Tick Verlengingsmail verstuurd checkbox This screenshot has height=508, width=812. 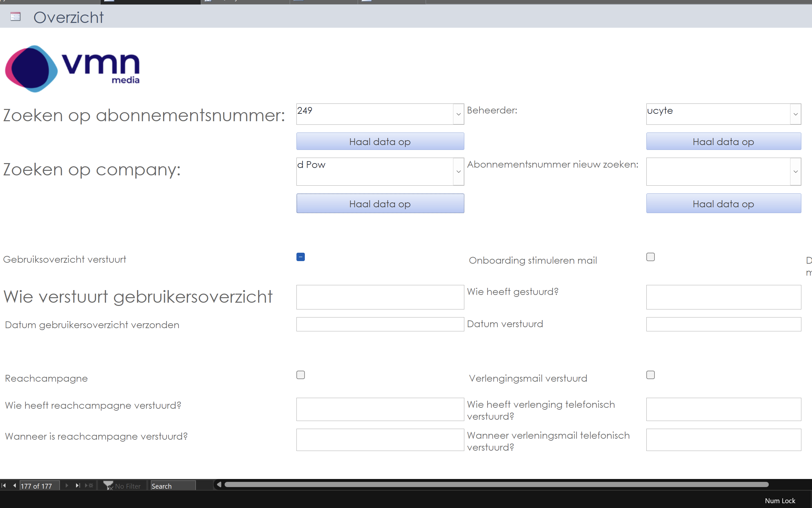651,375
